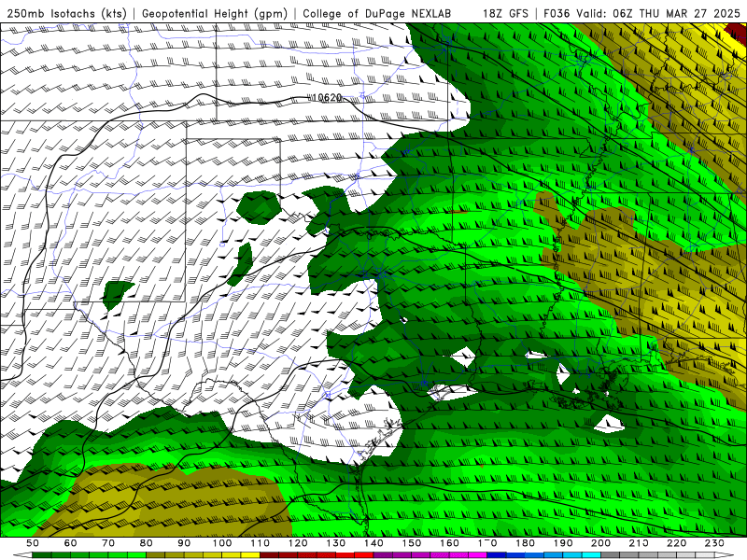This screenshot has height=560, width=747.
Task: Click the 190 value on the color scale
Action: click(x=563, y=543)
